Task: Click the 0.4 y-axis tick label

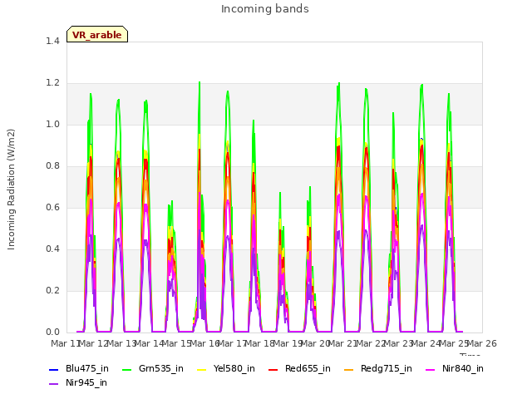Action: click(x=52, y=249)
